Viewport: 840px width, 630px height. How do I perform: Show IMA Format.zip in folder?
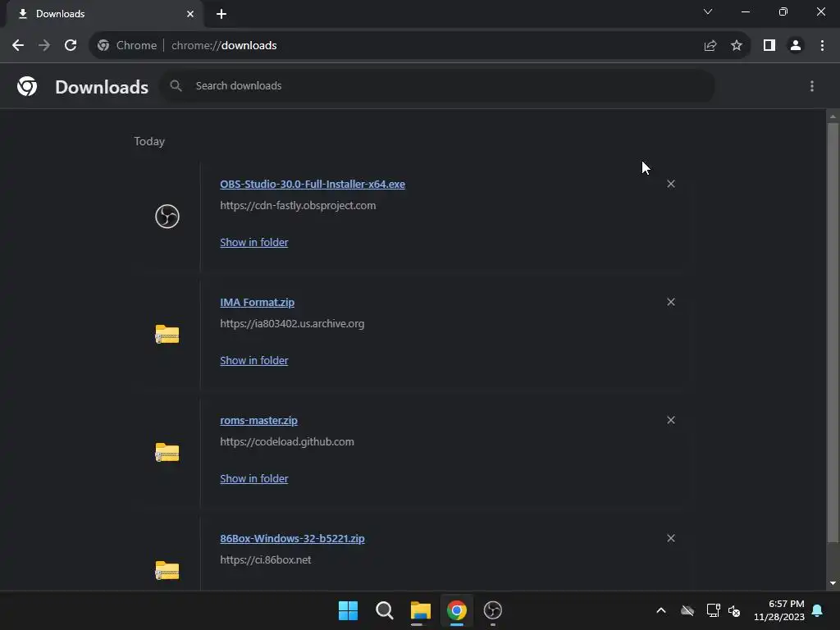254,361
